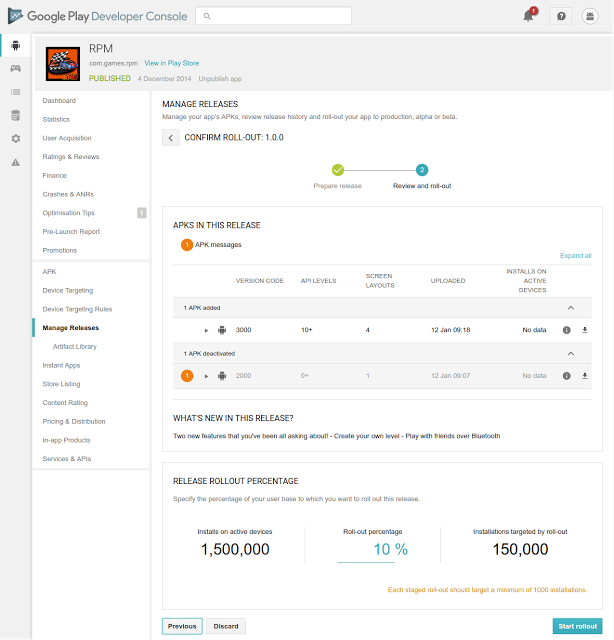Open Dashboard in the side menu
Screen dimensions: 614x640
coord(59,100)
